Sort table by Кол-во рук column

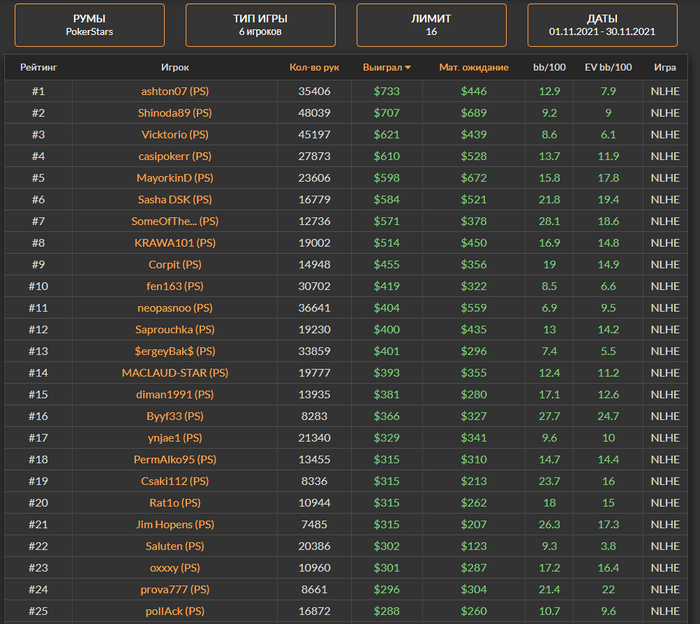click(314, 68)
